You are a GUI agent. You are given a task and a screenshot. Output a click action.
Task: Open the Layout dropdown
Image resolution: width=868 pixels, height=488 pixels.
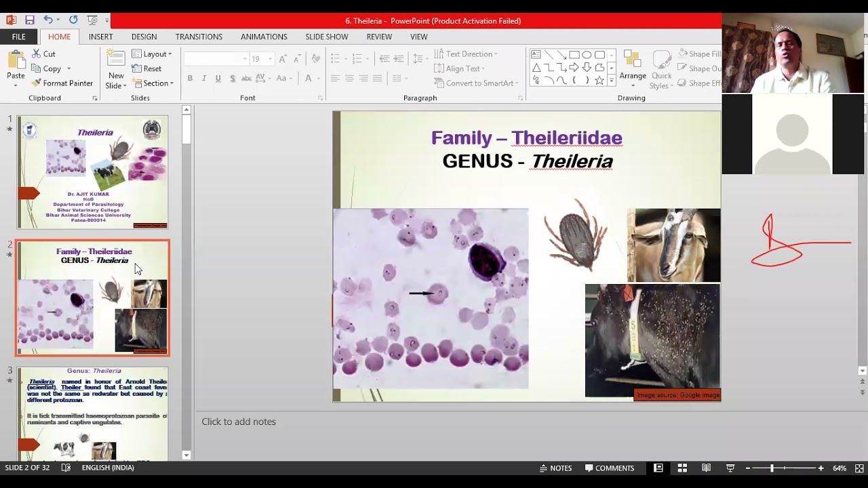point(152,54)
